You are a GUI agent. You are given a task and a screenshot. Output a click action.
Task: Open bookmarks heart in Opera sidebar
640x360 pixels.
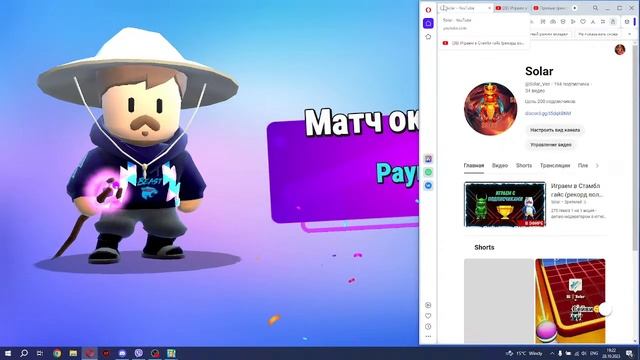(x=428, y=316)
